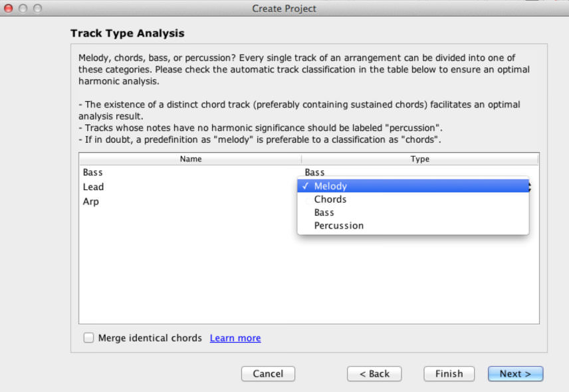Click the gray zoom button in title bar
The image size is (569, 392).
coord(37,8)
